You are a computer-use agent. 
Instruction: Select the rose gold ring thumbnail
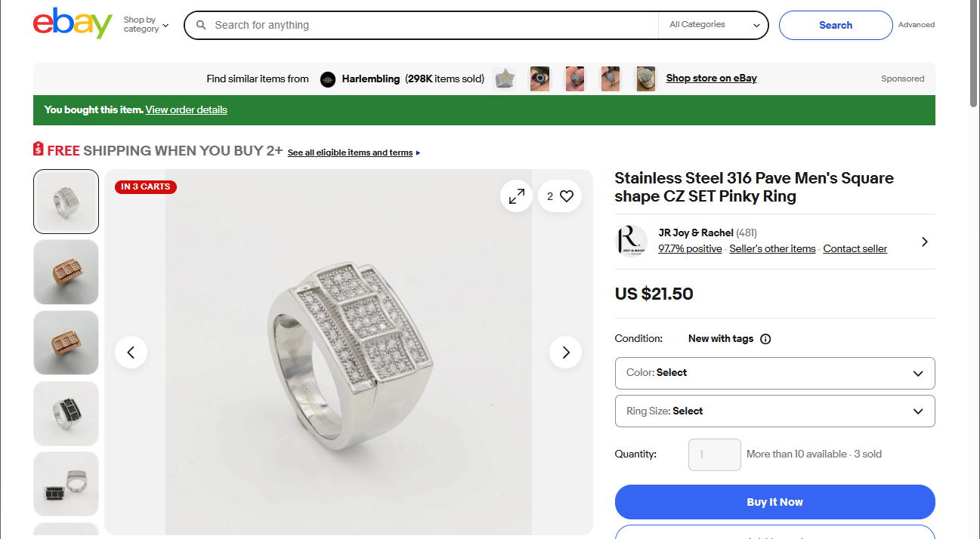click(66, 272)
